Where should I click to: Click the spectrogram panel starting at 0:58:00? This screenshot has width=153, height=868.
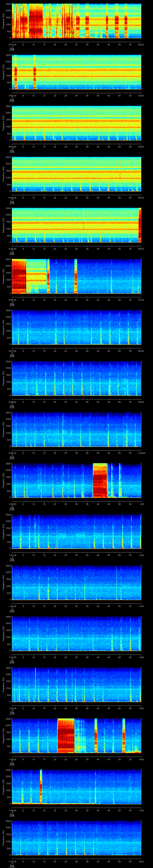tap(76, 378)
